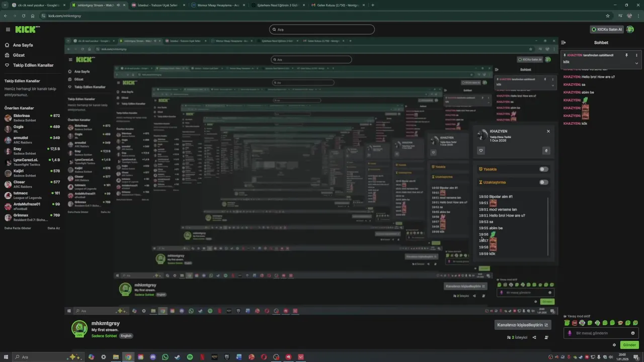Open a new browser tab
Image resolution: width=644 pixels, height=362 pixels.
pyautogui.click(x=373, y=5)
